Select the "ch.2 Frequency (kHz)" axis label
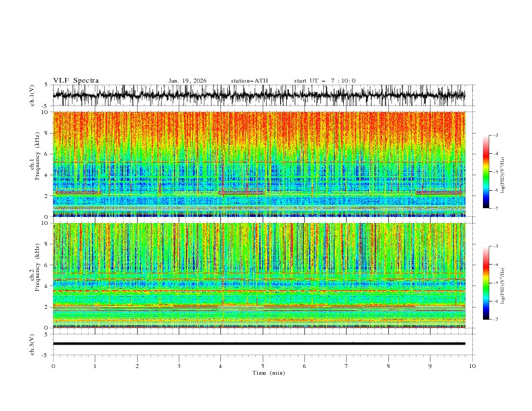The height and width of the screenshot is (411, 532). click(35, 267)
